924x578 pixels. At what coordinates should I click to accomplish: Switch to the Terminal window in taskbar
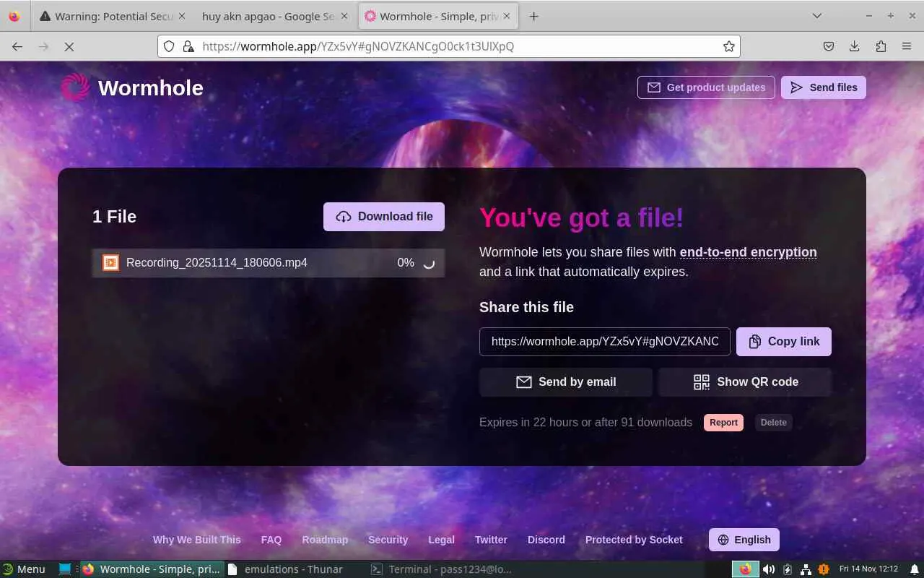pos(441,569)
